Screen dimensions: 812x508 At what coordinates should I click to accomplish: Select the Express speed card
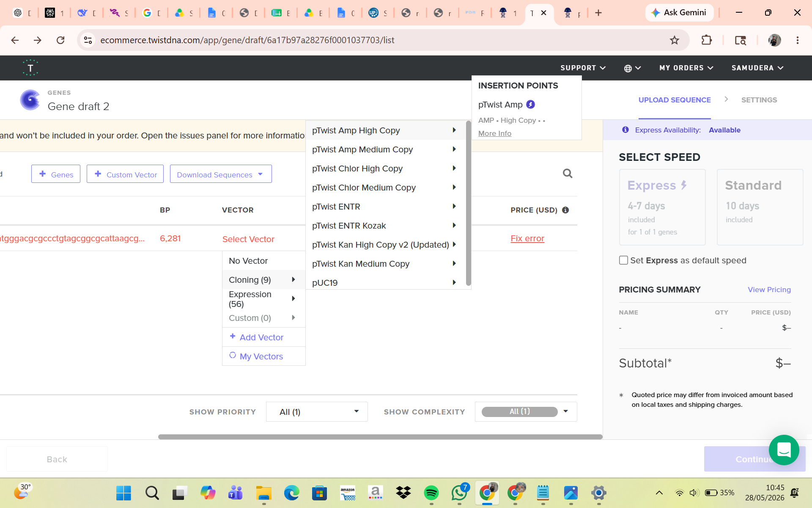[x=662, y=207]
